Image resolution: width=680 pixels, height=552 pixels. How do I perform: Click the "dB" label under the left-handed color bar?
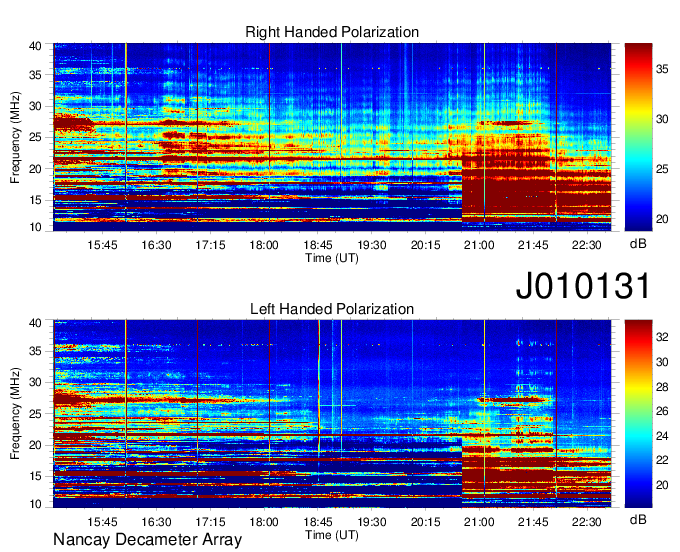coord(638,519)
